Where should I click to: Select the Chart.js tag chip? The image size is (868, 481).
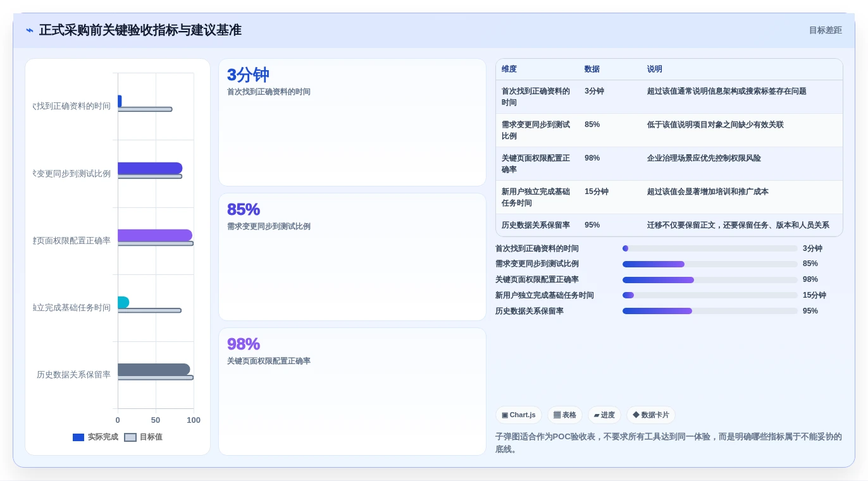[x=518, y=415]
